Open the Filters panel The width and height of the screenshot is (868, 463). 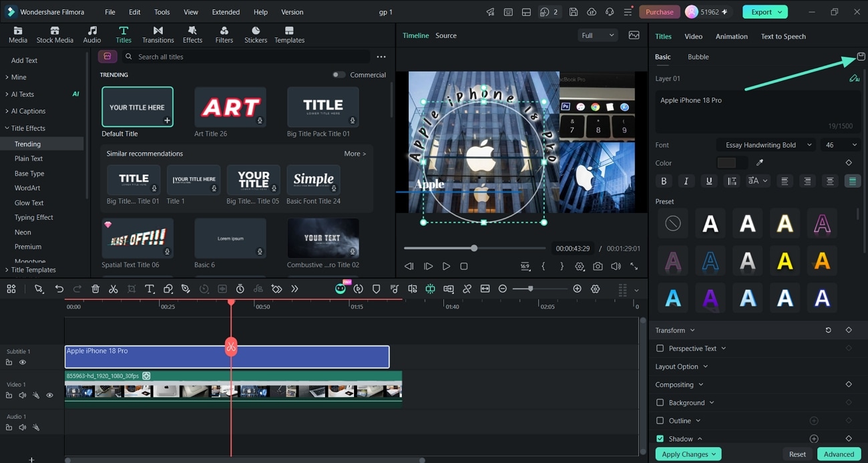click(224, 35)
